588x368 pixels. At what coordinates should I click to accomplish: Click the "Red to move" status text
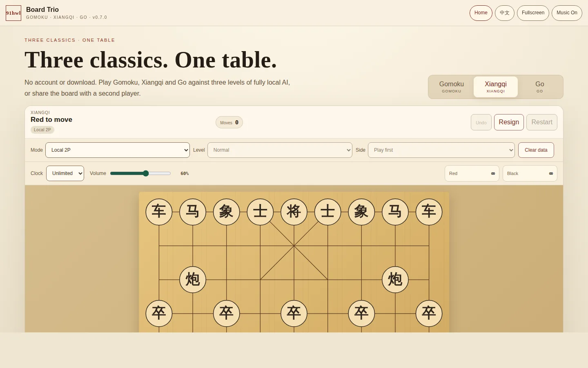[x=51, y=119]
